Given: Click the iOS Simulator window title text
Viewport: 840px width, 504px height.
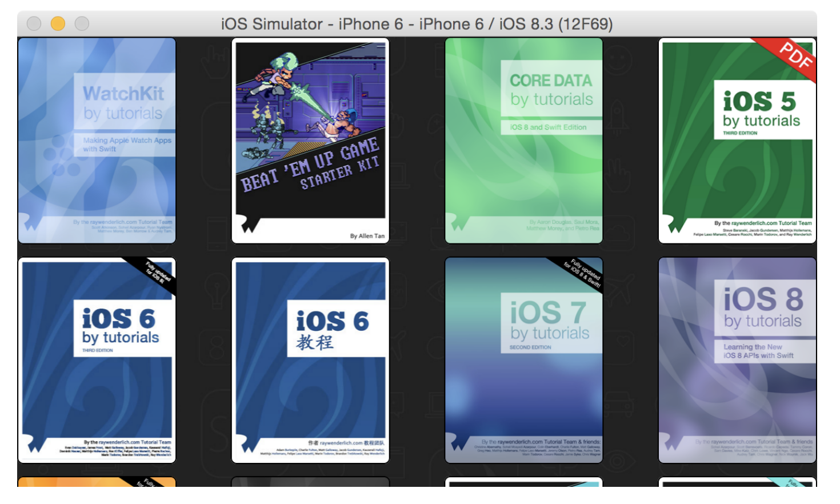Looking at the screenshot, I should (x=417, y=24).
